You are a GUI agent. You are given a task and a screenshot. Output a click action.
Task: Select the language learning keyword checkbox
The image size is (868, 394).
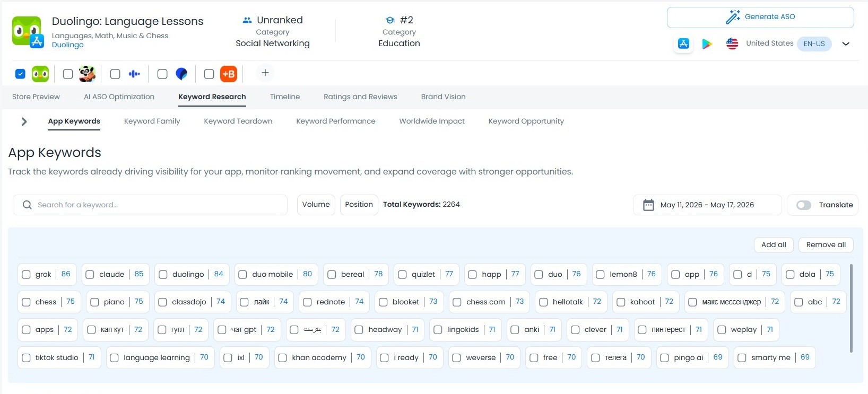click(114, 357)
